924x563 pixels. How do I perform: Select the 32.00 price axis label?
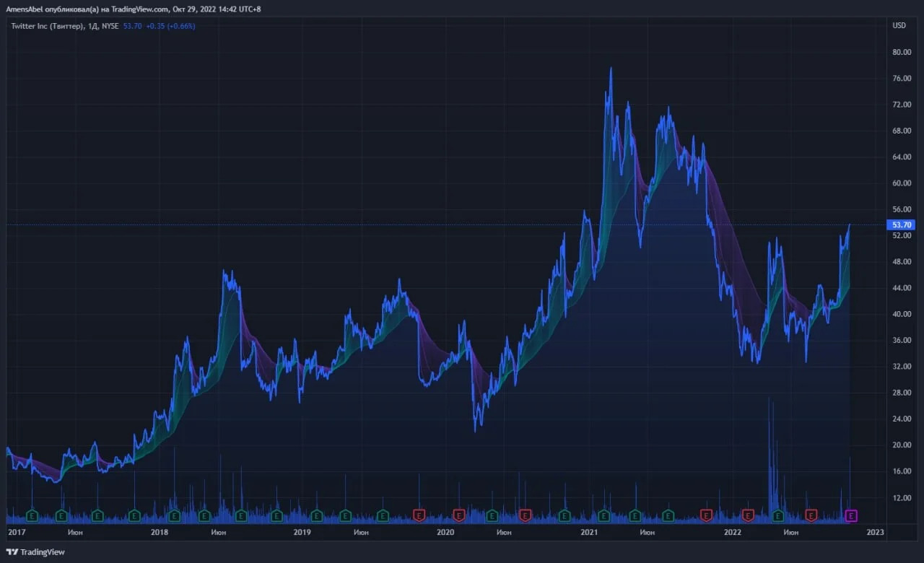tap(902, 367)
